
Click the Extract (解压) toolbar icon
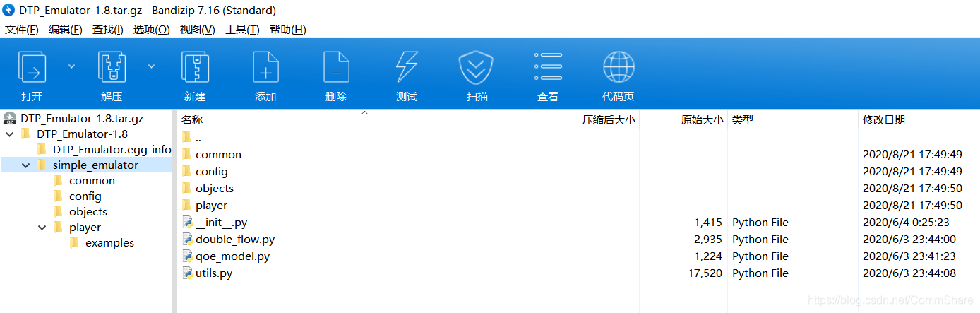pyautogui.click(x=112, y=67)
